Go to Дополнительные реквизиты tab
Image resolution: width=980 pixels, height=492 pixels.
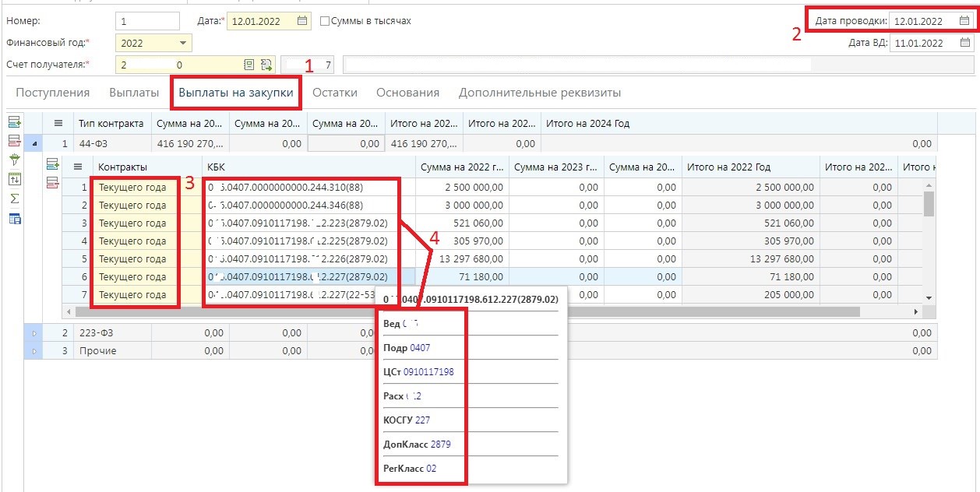(540, 93)
